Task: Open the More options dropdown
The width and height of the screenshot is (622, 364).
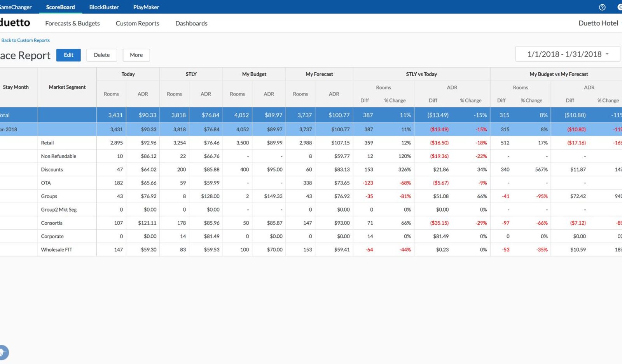Action: point(136,55)
